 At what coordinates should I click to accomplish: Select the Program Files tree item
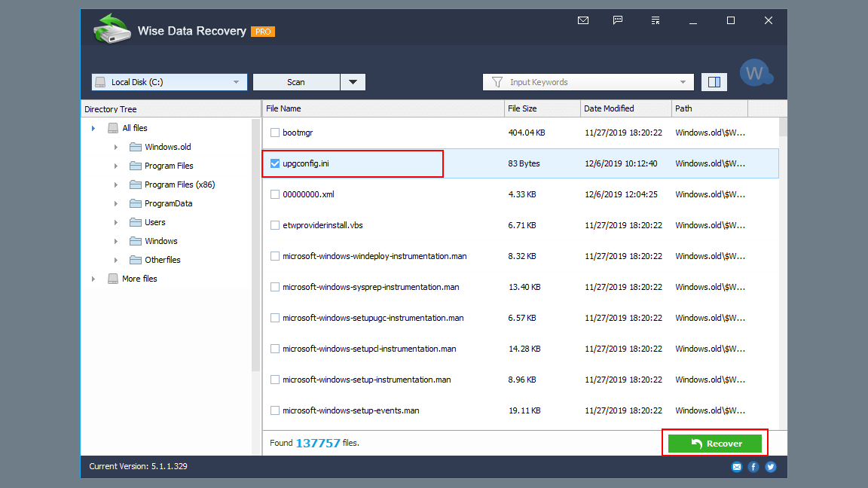[x=169, y=166]
